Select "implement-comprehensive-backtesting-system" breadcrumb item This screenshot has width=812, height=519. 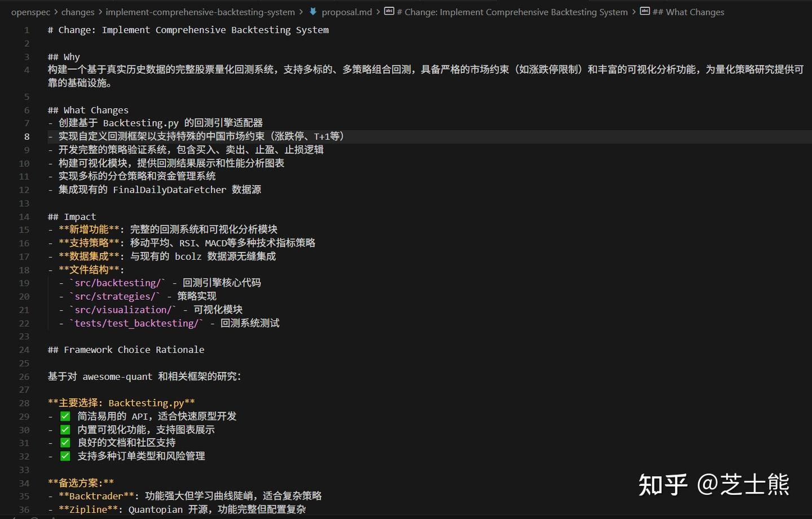[200, 11]
